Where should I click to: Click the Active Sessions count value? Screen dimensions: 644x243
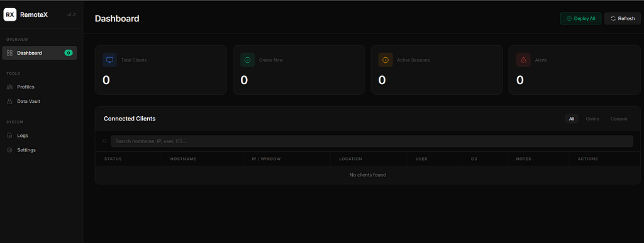pyautogui.click(x=382, y=80)
